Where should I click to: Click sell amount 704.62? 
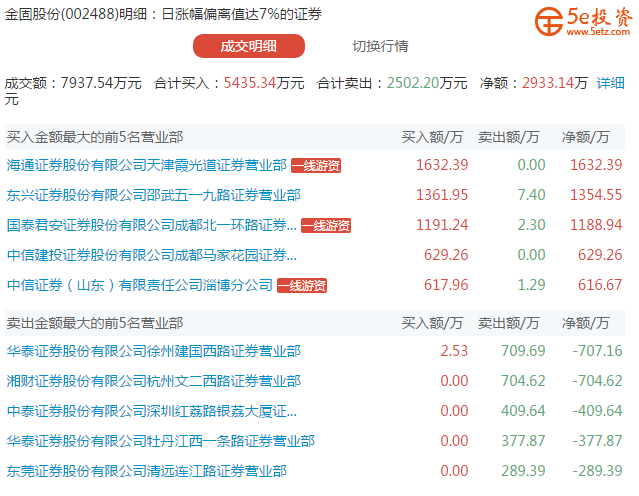click(x=523, y=381)
